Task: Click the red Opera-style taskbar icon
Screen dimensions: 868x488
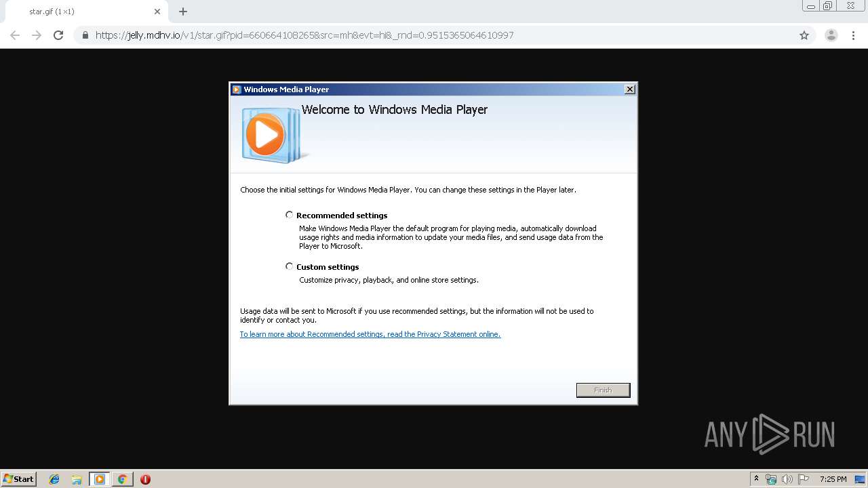Action: click(145, 479)
